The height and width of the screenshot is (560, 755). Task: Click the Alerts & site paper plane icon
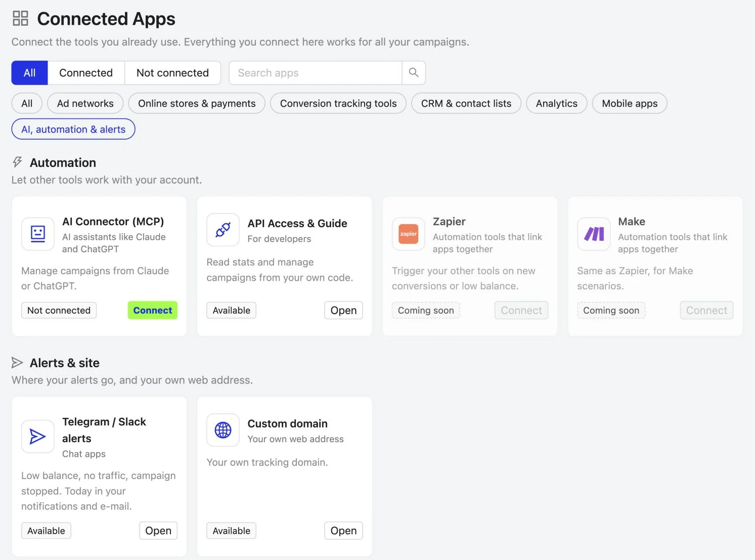[18, 363]
